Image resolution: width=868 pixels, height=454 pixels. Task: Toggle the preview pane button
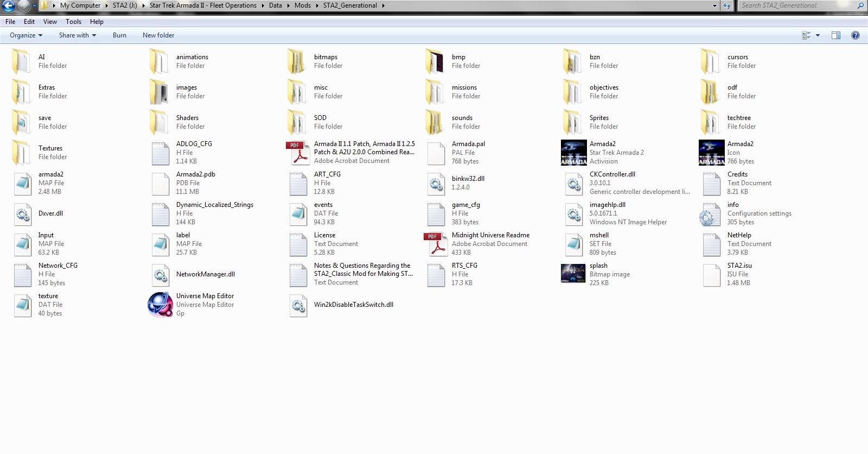(836, 35)
